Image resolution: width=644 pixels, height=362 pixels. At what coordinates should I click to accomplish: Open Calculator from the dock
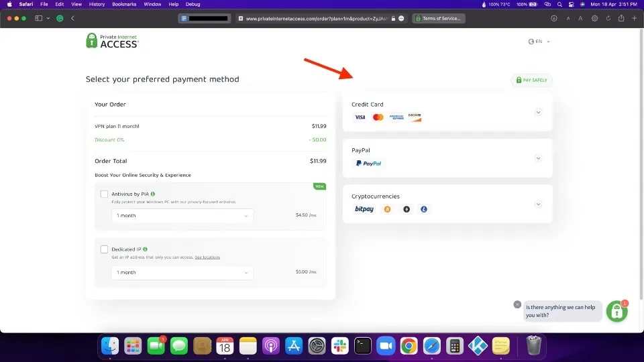coord(455,346)
